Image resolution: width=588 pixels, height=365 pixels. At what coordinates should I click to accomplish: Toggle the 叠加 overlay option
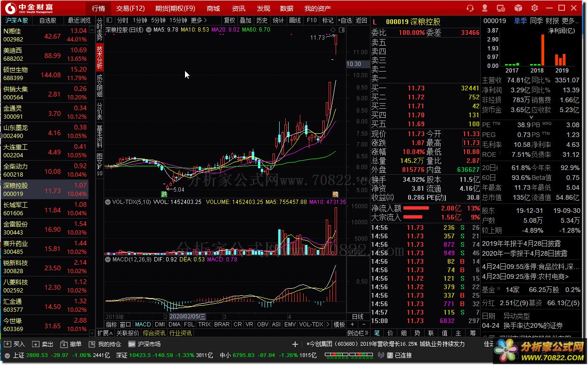[x=245, y=20]
